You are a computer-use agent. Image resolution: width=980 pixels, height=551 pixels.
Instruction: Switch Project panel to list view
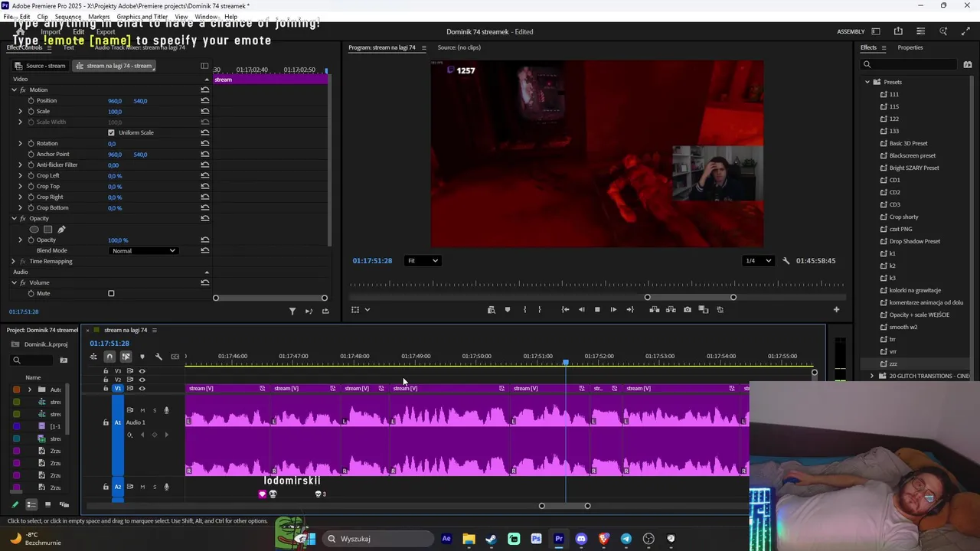pyautogui.click(x=31, y=505)
